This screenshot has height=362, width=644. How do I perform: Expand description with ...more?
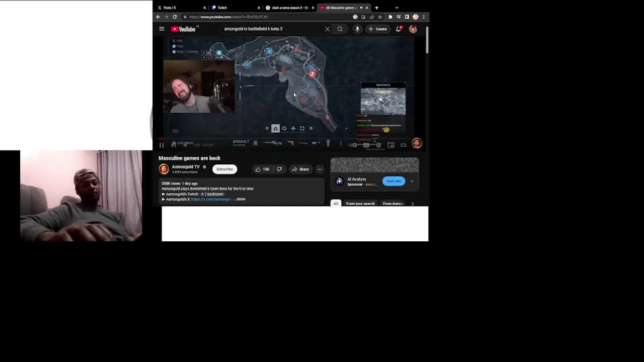point(240,199)
